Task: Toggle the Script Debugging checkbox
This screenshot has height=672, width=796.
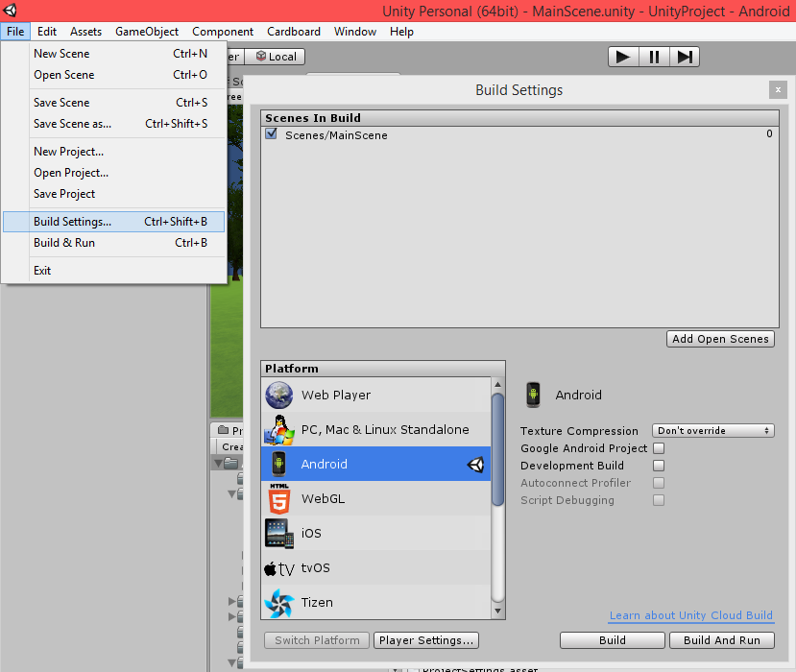Action: [x=659, y=500]
